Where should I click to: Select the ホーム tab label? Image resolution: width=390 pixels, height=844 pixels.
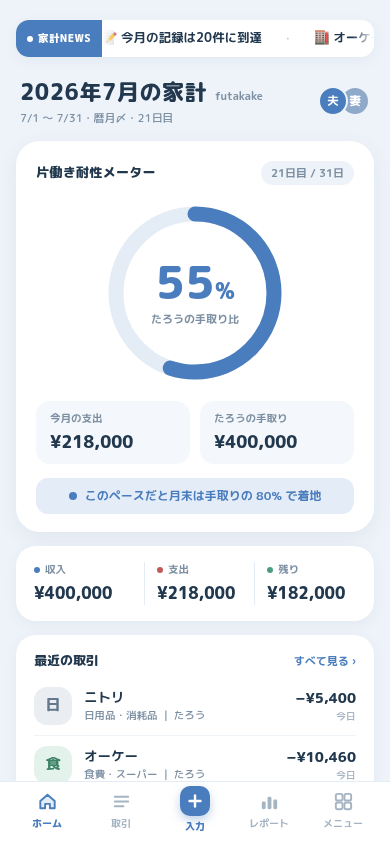pos(47,824)
